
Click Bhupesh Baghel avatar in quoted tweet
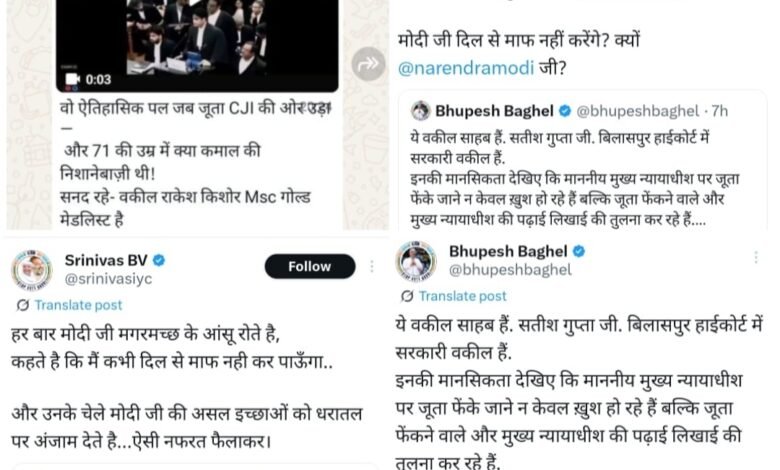click(x=420, y=110)
